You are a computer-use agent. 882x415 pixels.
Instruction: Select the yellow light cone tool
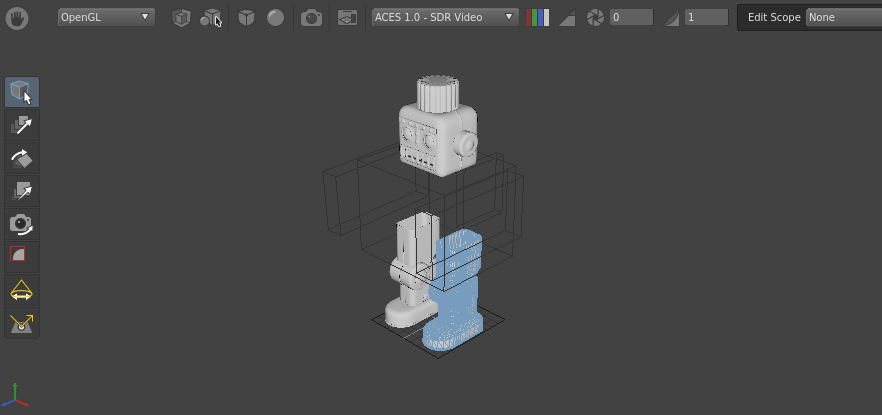(22, 290)
